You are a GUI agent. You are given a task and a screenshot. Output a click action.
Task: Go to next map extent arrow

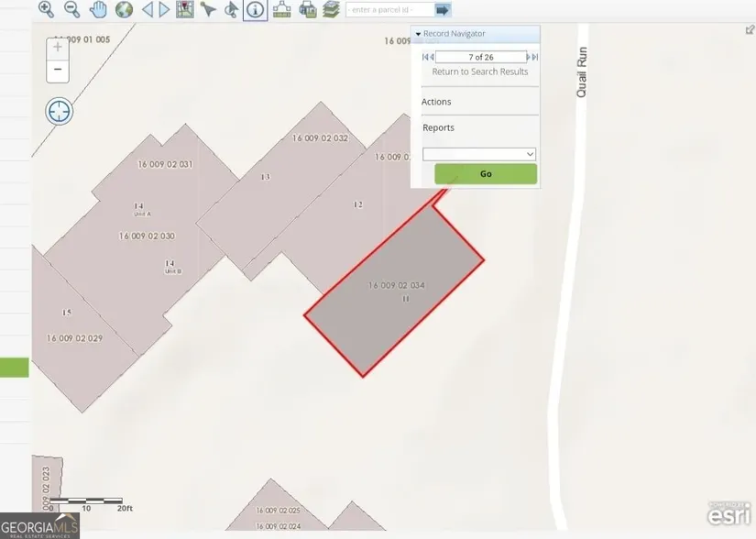pos(165,9)
